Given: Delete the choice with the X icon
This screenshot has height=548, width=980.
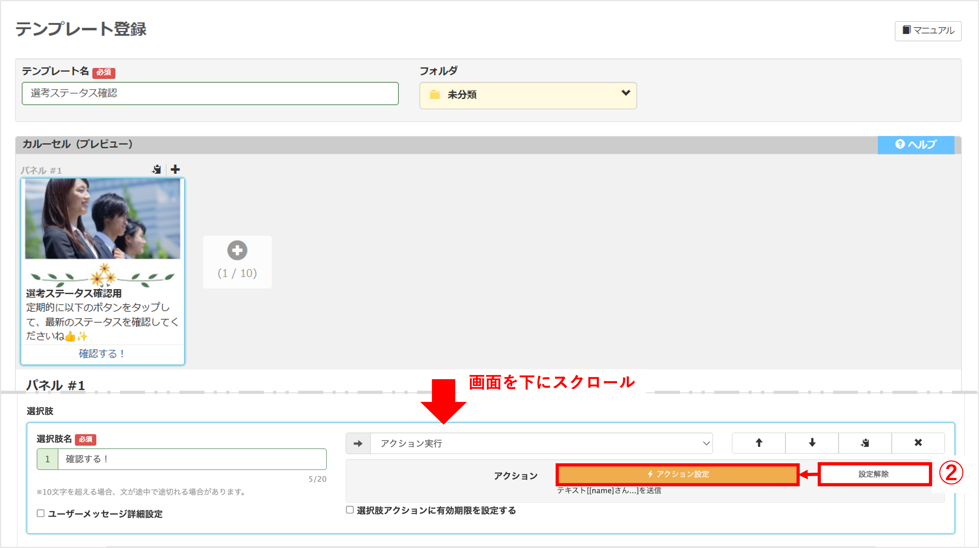Looking at the screenshot, I should point(918,443).
